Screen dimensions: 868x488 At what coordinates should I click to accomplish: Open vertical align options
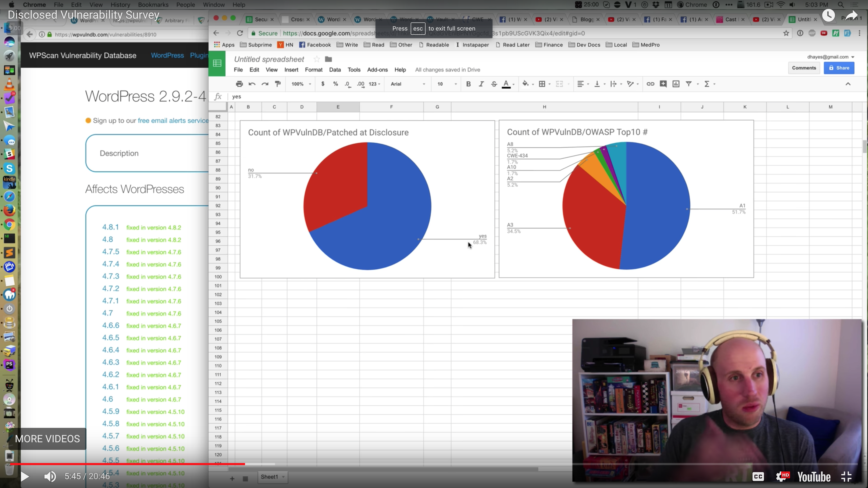click(597, 84)
